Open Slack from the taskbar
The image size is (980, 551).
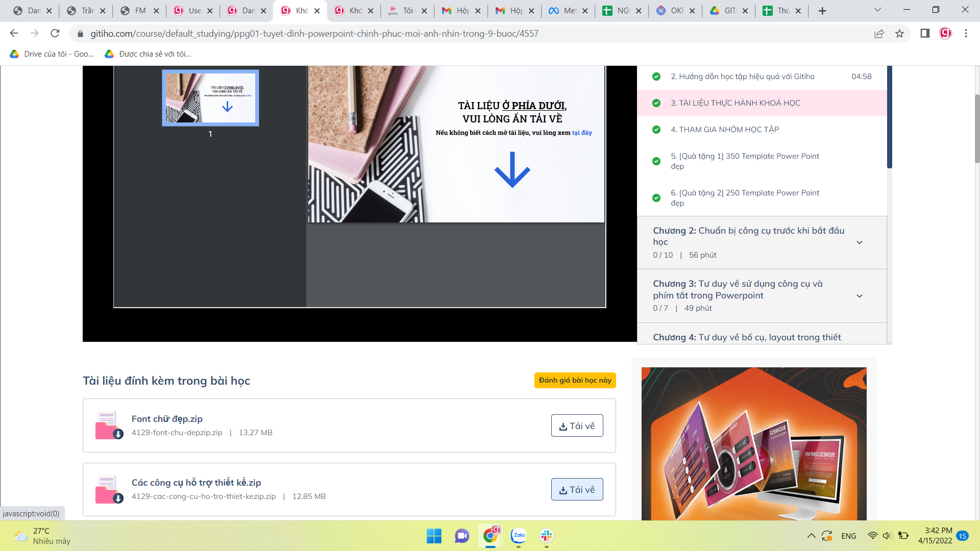[x=547, y=536]
